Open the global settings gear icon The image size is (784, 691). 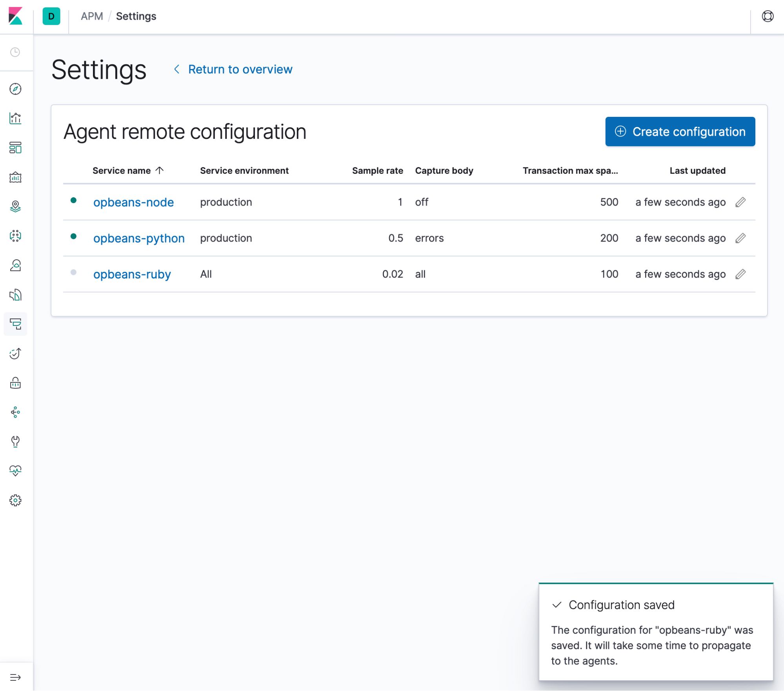tap(15, 500)
